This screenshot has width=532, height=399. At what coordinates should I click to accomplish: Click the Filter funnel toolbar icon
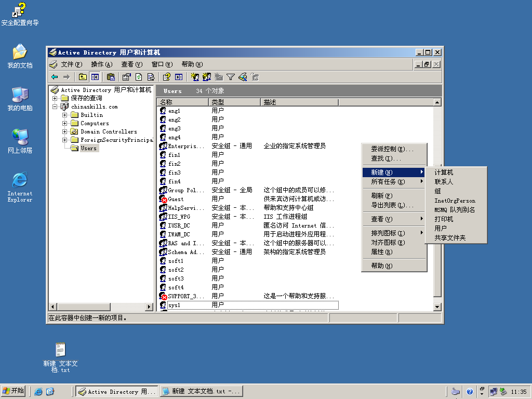(x=231, y=77)
